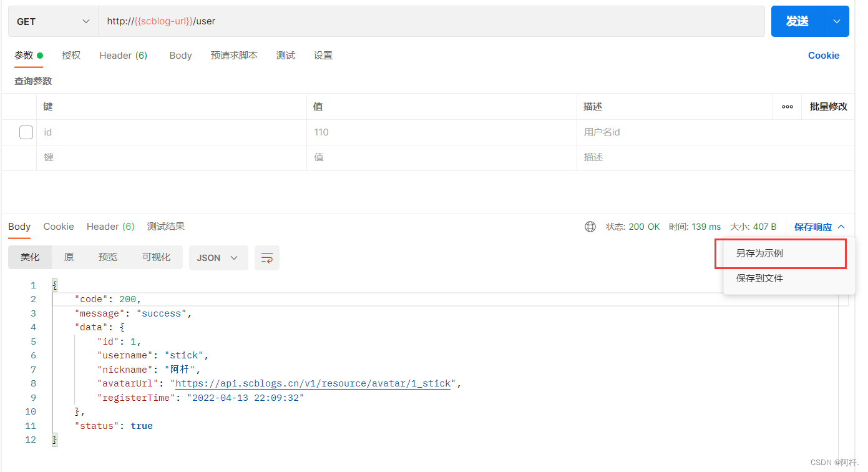Click the 时间: 139 ms response time
868x472 pixels.
tap(695, 227)
